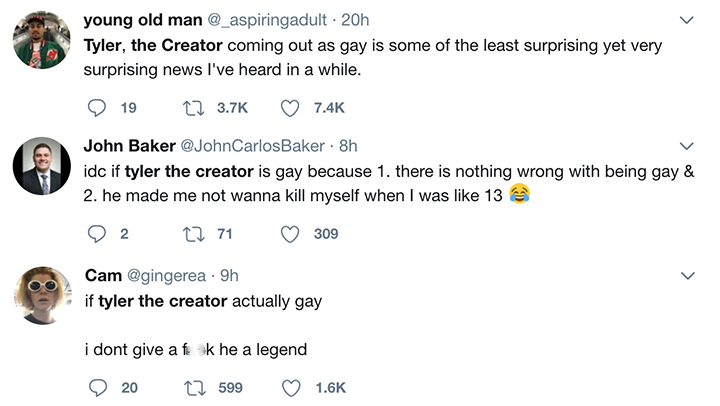The height and width of the screenshot is (406, 720).
Task: Expand options chevron on Cam's tweet
Action: [687, 275]
